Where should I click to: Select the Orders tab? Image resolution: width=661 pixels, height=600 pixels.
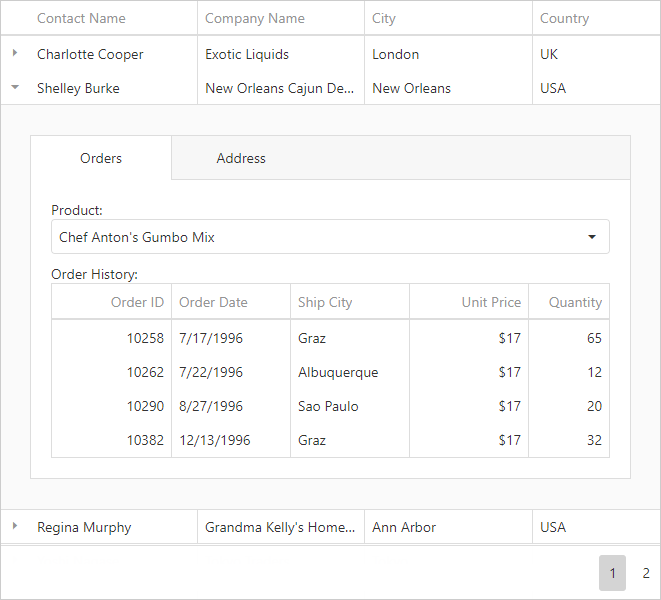101,158
